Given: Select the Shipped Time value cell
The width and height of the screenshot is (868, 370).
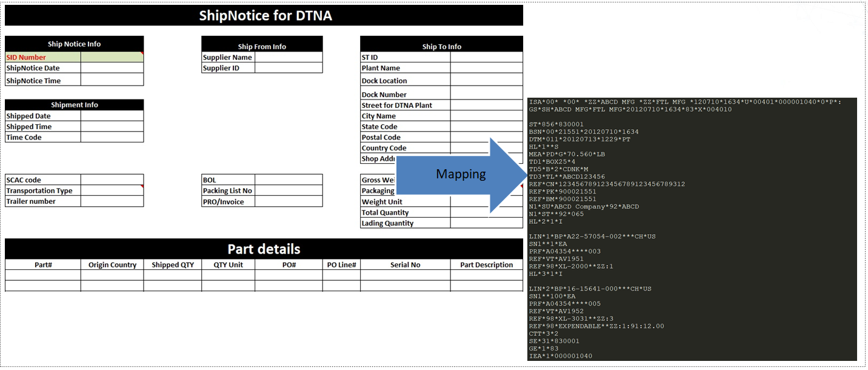Looking at the screenshot, I should pos(112,127).
